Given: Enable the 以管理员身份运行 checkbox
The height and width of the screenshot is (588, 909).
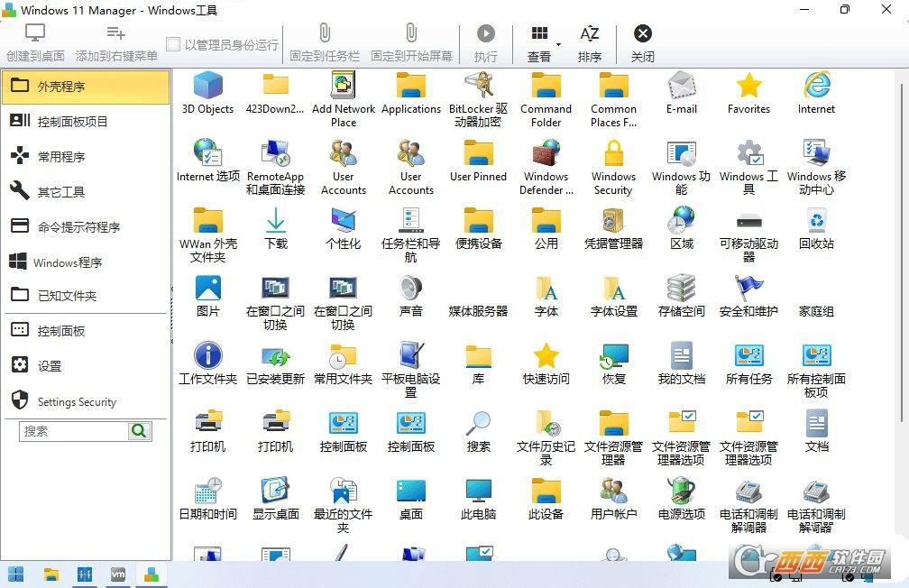Looking at the screenshot, I should tap(172, 44).
